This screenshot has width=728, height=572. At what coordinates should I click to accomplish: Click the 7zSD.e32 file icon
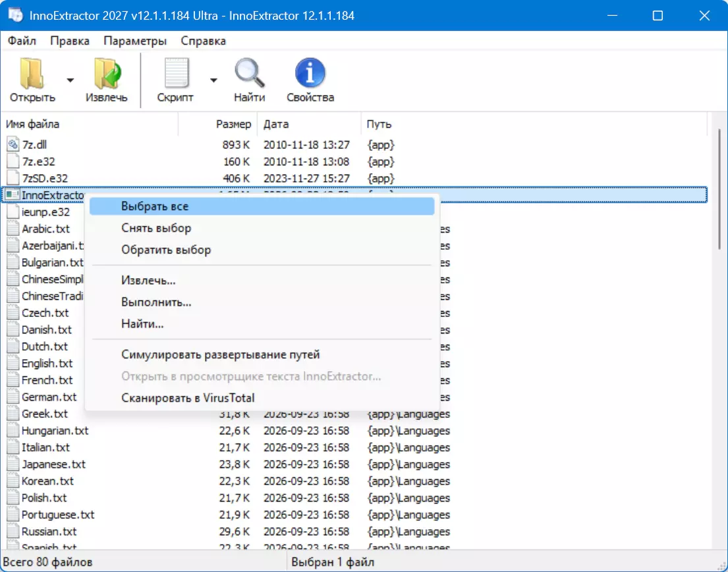tap(13, 179)
